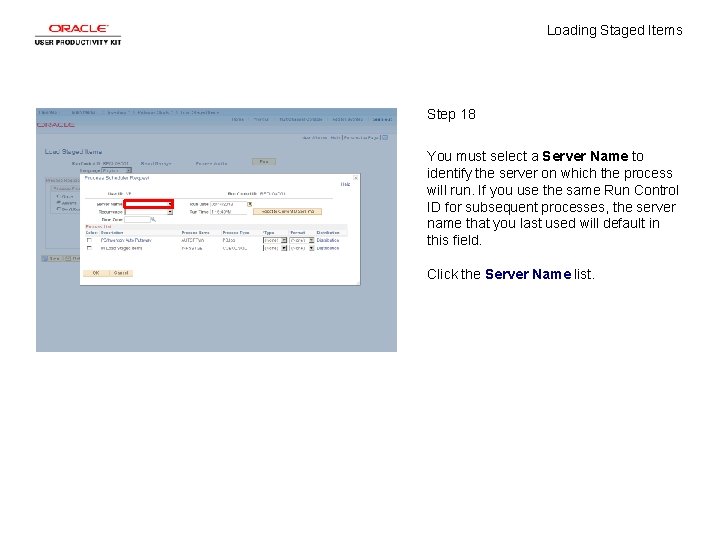
Task: Click Home in the top navigation
Action: coord(237,119)
